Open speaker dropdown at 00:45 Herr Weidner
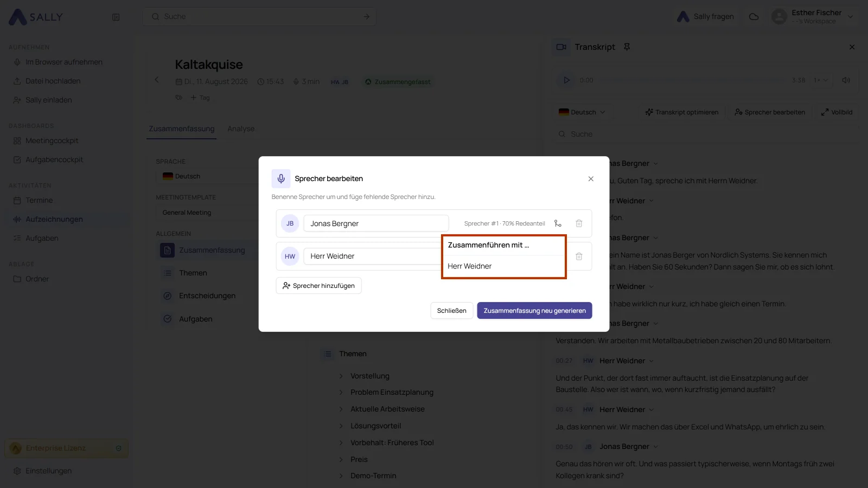 (x=651, y=410)
